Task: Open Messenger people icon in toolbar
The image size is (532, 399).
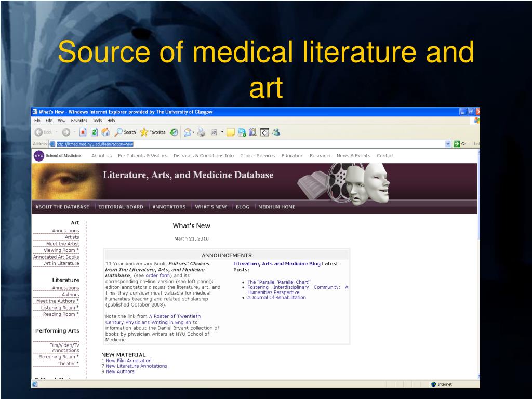Action: click(276, 132)
